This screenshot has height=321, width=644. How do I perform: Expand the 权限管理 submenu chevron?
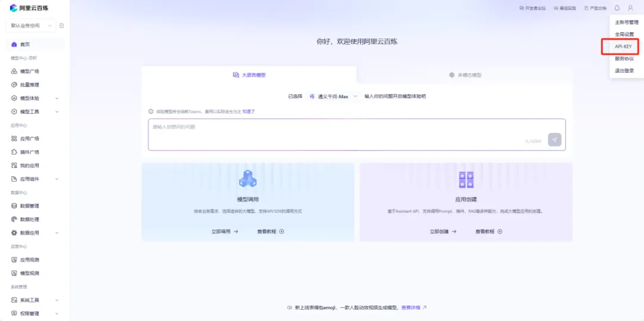[x=57, y=314]
